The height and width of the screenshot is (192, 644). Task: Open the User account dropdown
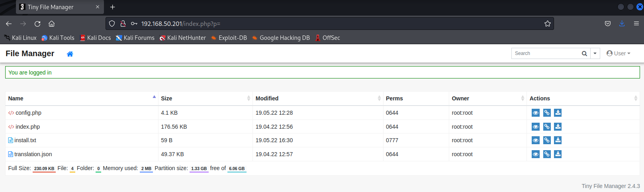pos(619,53)
